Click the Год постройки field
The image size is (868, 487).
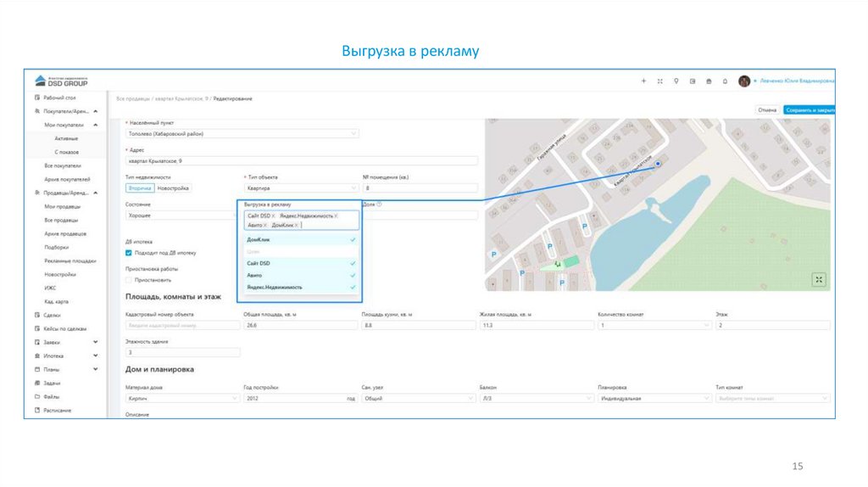tap(301, 399)
